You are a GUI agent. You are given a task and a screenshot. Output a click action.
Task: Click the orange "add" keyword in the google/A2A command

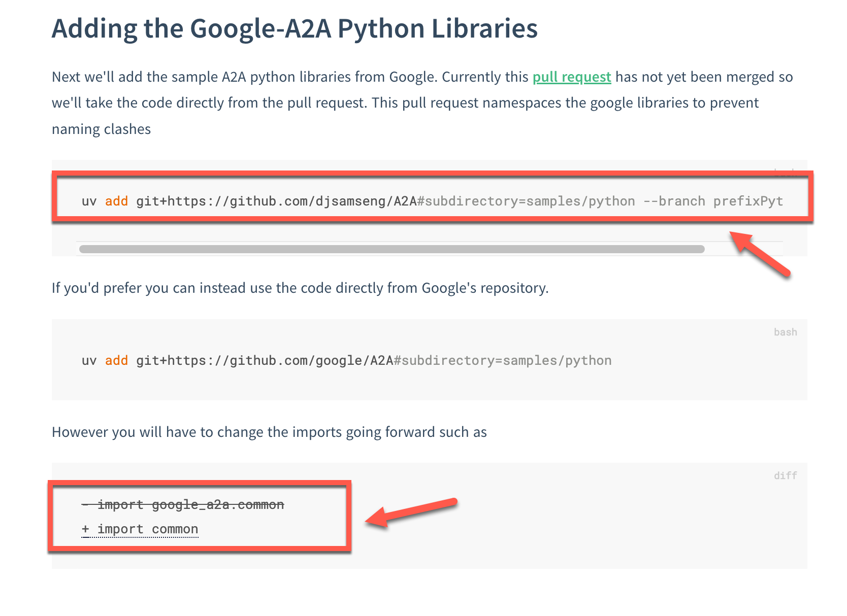click(x=116, y=361)
